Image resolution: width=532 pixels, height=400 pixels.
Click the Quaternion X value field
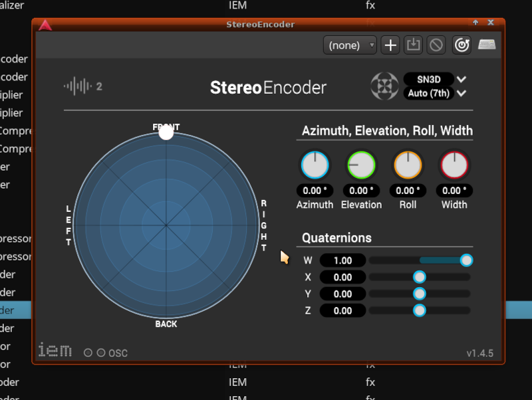click(342, 277)
